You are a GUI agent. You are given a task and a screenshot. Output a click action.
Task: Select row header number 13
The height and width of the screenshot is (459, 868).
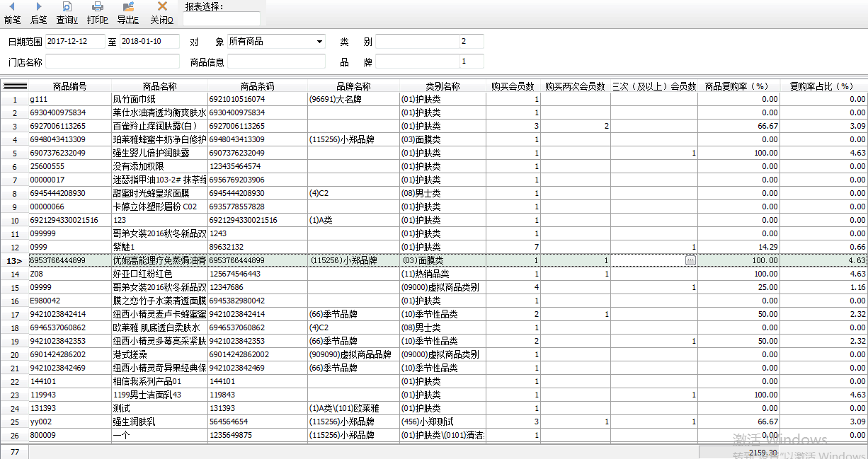(x=14, y=260)
